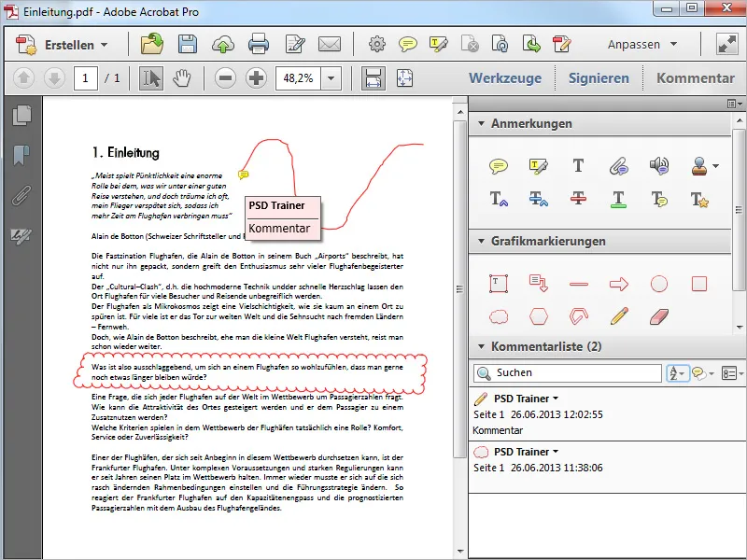Click the red sign document toolbar icon
The image size is (747, 560).
click(562, 44)
